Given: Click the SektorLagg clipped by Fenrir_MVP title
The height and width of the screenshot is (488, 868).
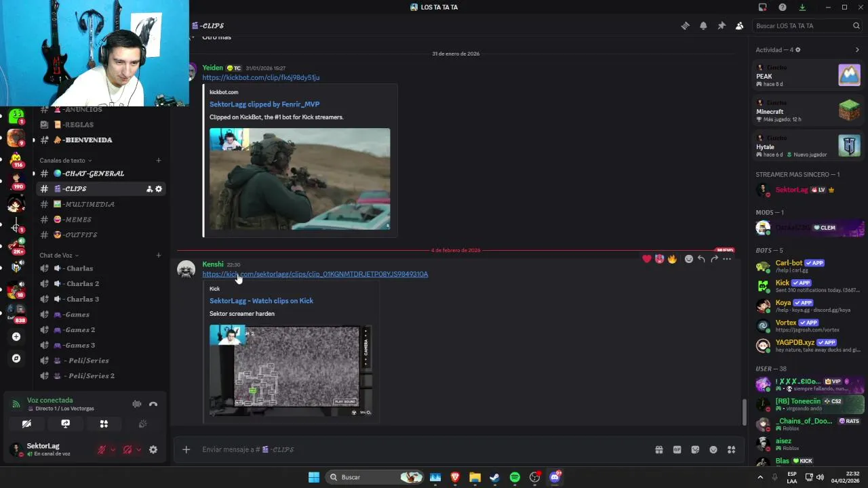Looking at the screenshot, I should [x=264, y=104].
